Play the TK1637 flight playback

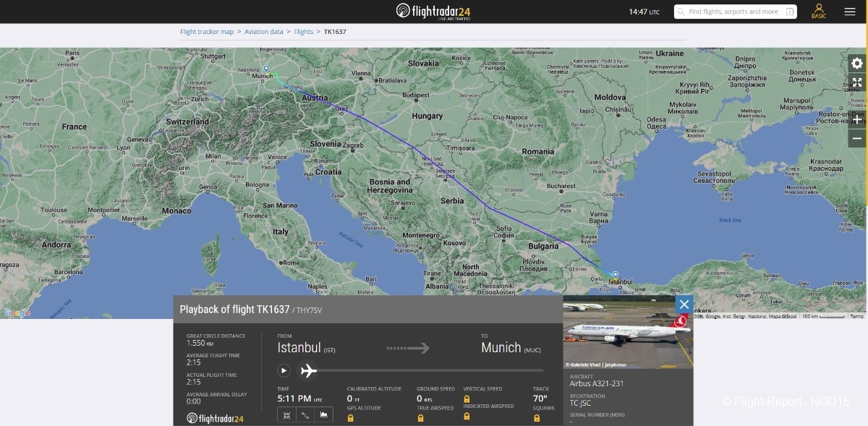pyautogui.click(x=284, y=370)
